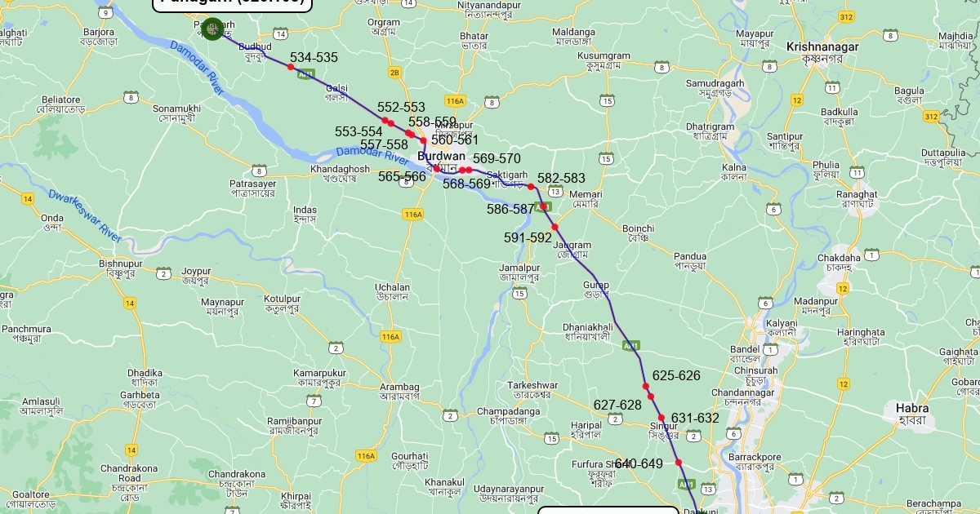Click the red marker labeled 591-592
Screen dimensions: 980x514
pyautogui.click(x=555, y=227)
